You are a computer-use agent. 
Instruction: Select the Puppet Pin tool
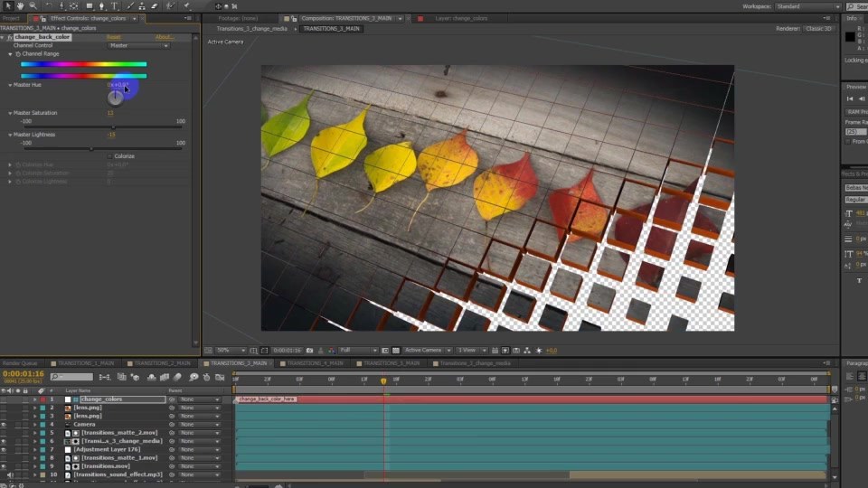pyautogui.click(x=187, y=6)
